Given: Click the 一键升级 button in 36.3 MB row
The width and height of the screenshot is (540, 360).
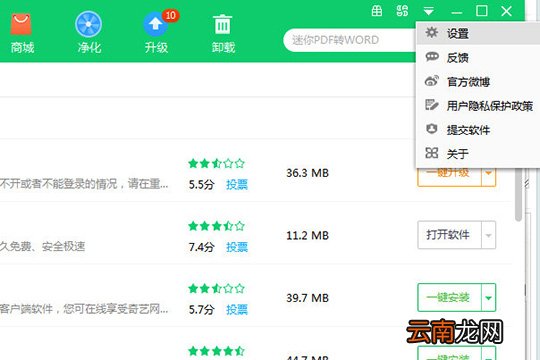Looking at the screenshot, I should pyautogui.click(x=449, y=176).
